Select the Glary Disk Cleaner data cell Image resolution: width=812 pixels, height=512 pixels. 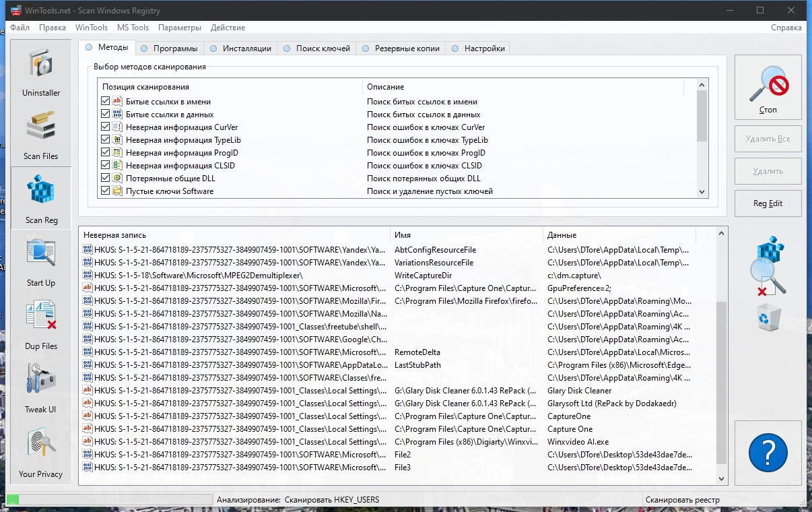click(x=580, y=391)
